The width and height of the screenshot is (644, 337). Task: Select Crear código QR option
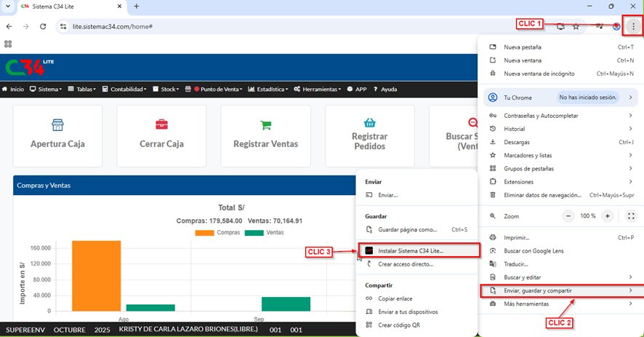click(x=398, y=325)
